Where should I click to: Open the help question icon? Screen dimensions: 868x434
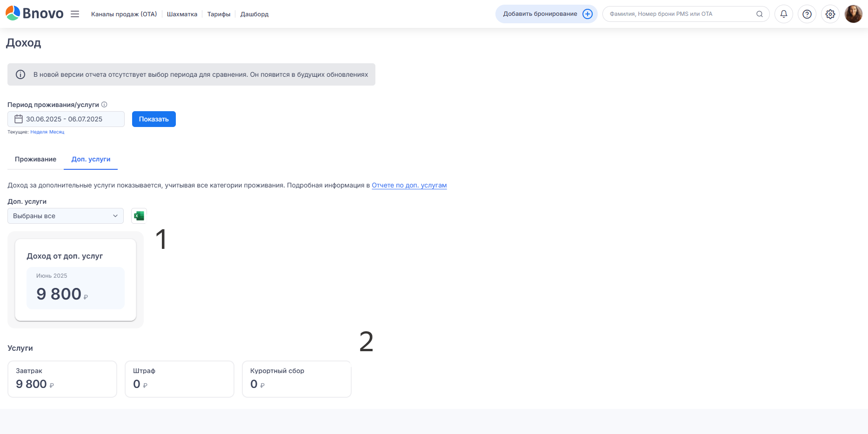click(x=807, y=14)
